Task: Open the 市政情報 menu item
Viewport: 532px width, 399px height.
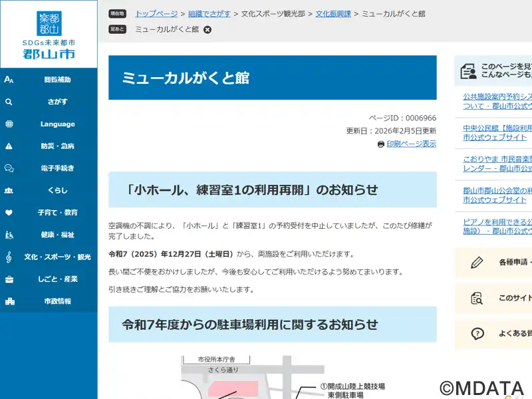Action: (x=49, y=301)
